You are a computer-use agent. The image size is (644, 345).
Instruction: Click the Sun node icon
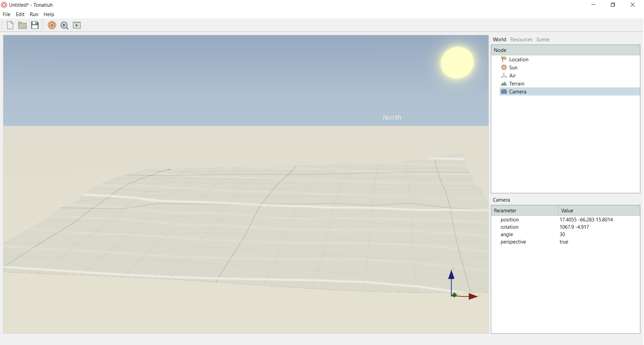[x=504, y=67]
